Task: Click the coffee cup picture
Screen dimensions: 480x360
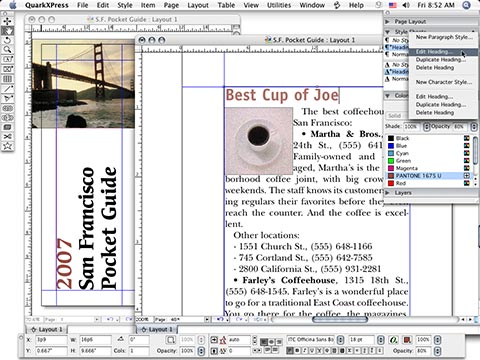Action: [259, 141]
